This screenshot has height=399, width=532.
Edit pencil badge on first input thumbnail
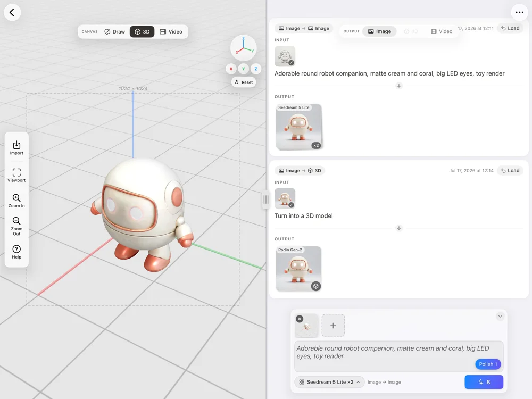[x=291, y=63]
